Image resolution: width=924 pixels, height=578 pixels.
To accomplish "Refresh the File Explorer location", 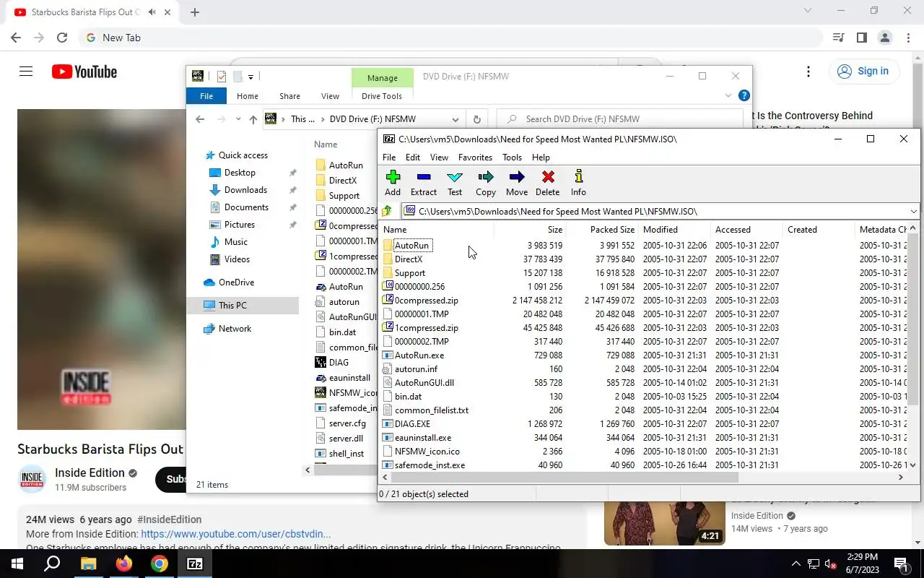I will coord(476,119).
